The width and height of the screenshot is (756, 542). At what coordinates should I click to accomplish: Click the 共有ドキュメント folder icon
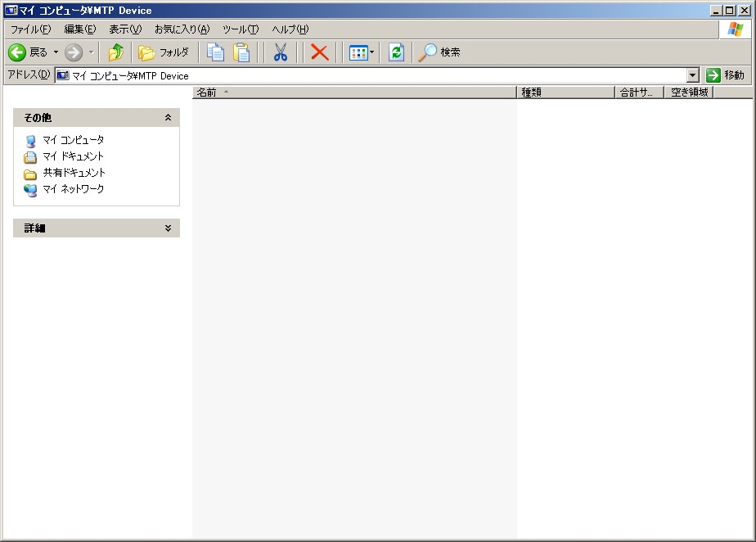pos(30,174)
